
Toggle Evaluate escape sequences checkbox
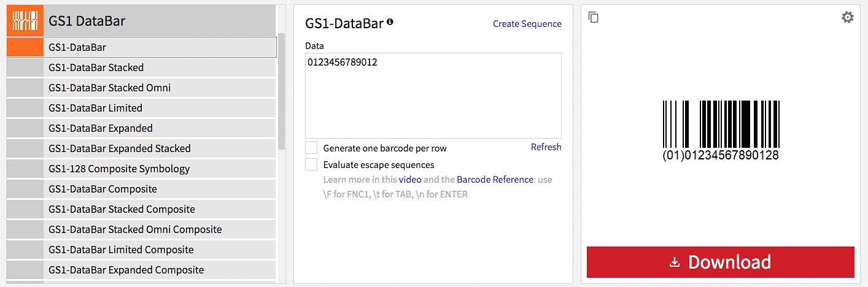[x=312, y=164]
